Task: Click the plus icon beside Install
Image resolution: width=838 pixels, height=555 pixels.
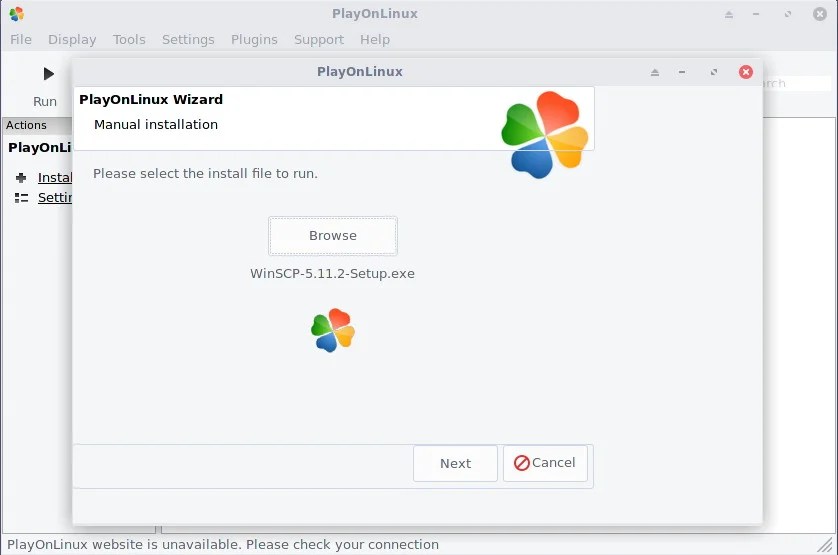Action: pyautogui.click(x=21, y=178)
